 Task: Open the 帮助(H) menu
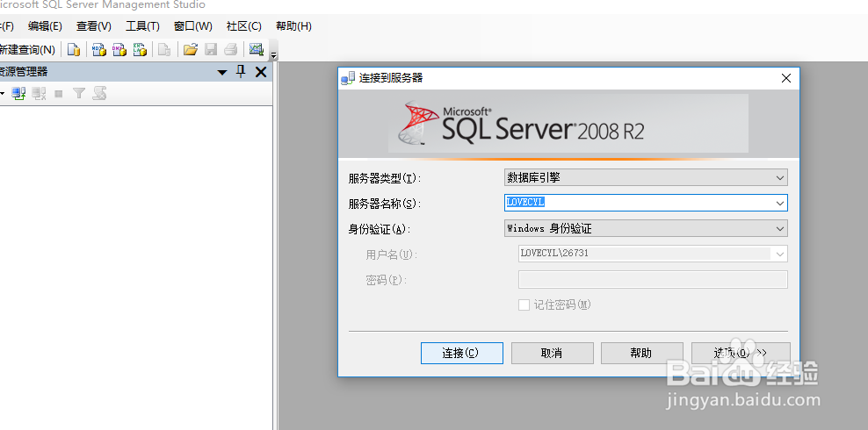point(294,26)
